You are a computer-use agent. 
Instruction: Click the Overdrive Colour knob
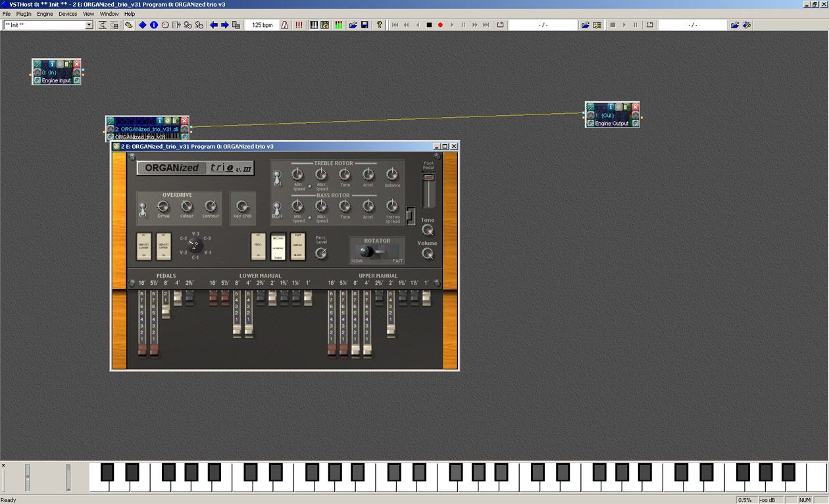point(187,206)
